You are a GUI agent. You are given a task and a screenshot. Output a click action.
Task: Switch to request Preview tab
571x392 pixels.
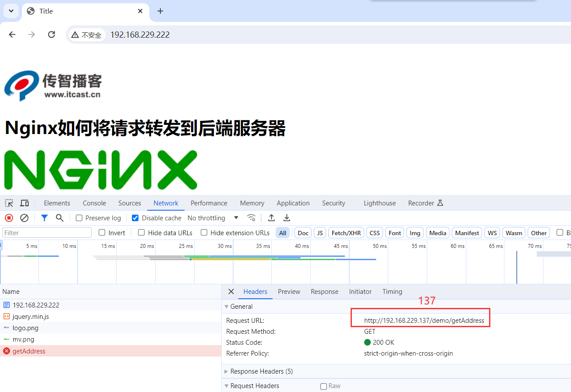pos(289,292)
